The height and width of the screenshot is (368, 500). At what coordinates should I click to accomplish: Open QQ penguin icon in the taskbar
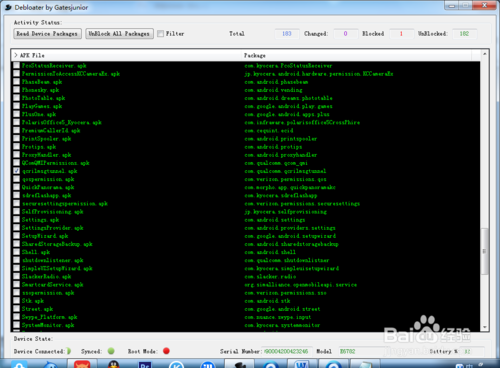coord(114,364)
